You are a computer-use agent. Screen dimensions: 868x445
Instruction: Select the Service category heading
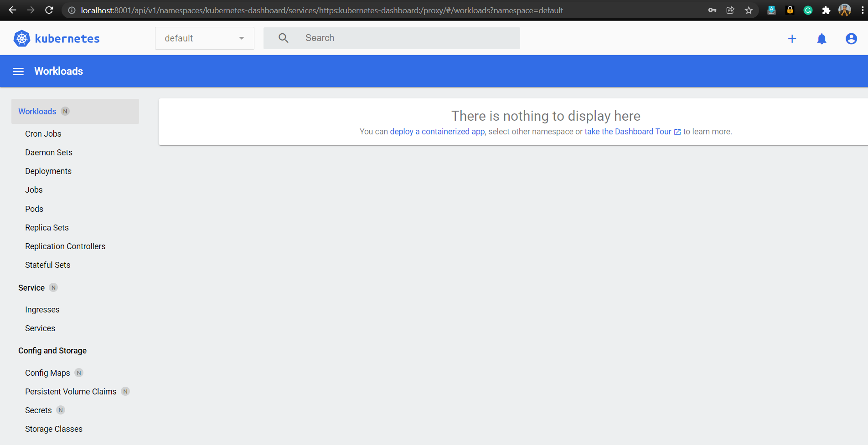coord(31,288)
